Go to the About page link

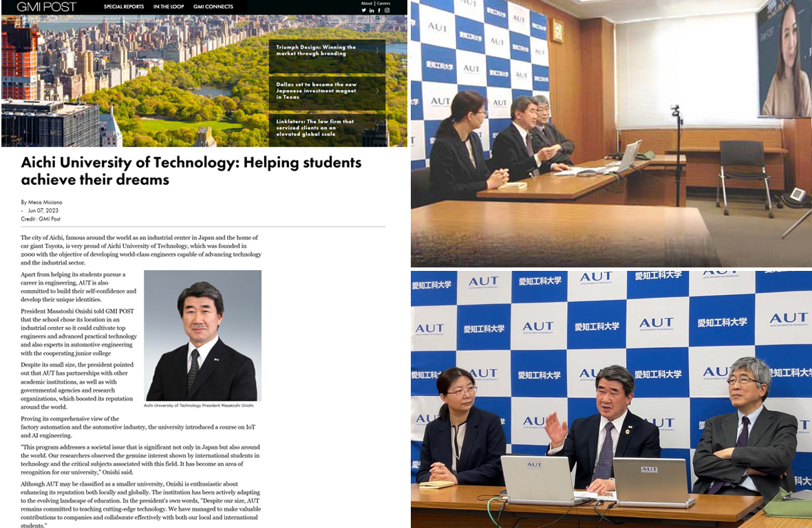pos(367,3)
